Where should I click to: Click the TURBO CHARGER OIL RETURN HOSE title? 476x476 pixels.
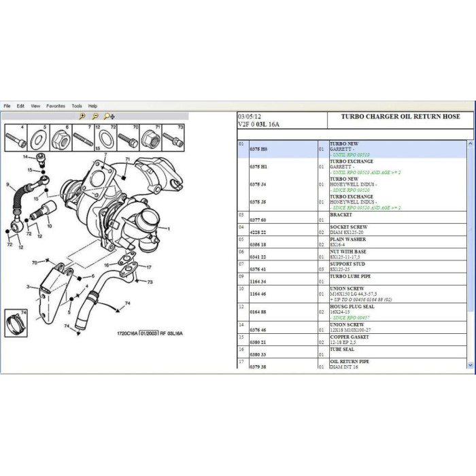pos(401,116)
